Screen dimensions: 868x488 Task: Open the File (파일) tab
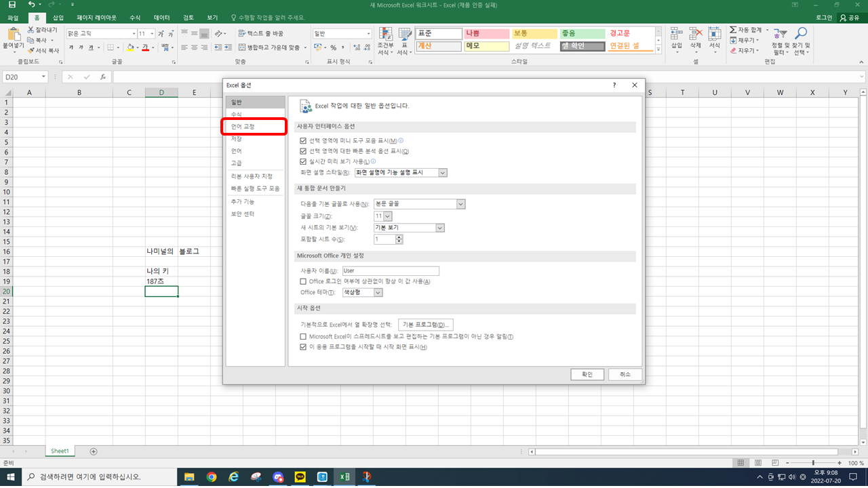(x=13, y=18)
